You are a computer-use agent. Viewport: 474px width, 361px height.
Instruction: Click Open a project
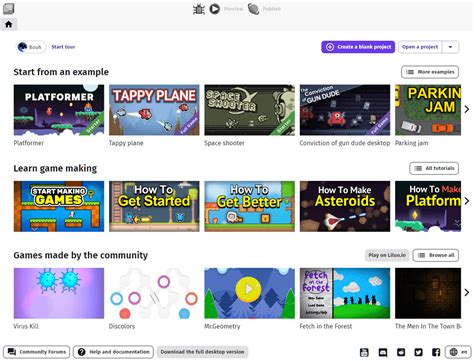point(420,47)
